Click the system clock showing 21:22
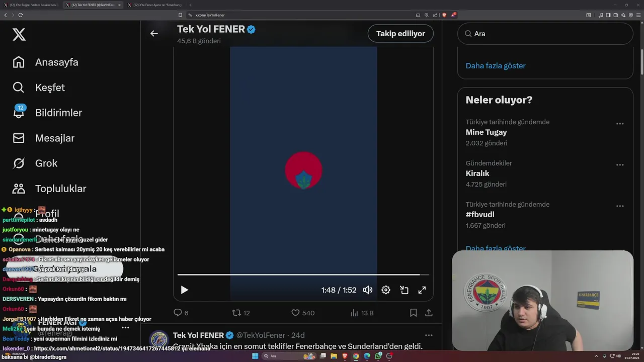The width and height of the screenshot is (644, 362). [631, 356]
